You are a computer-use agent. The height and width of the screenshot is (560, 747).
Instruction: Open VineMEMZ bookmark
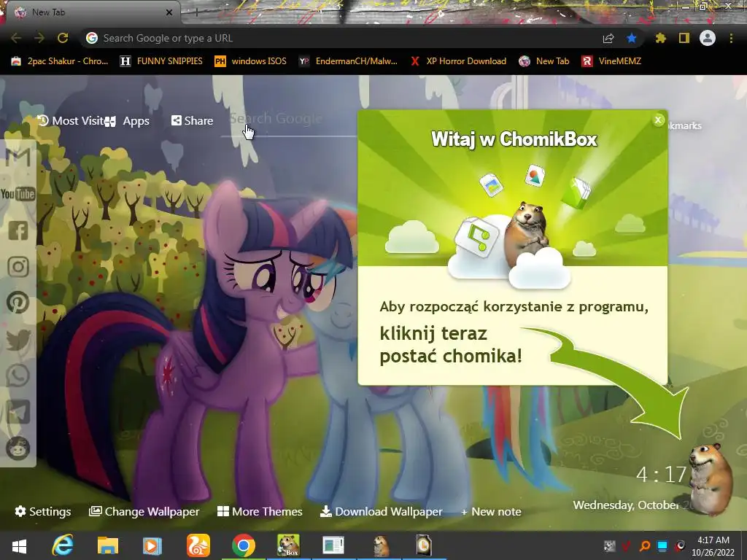[612, 61]
